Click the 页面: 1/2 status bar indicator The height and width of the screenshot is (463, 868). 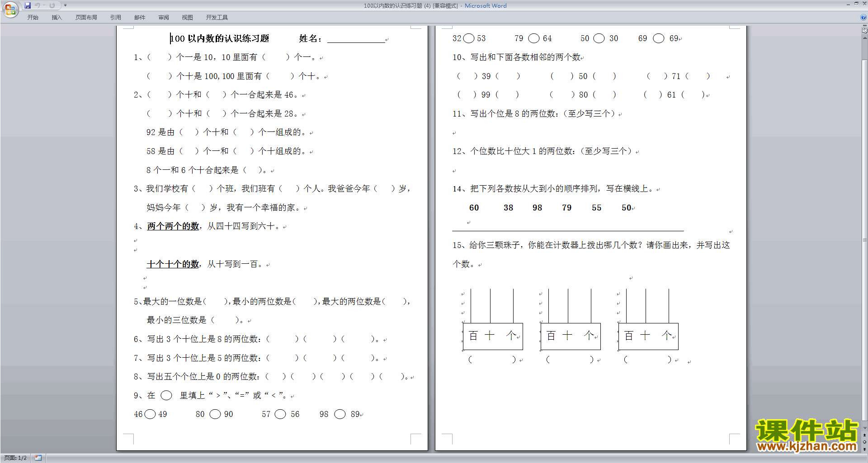point(15,458)
